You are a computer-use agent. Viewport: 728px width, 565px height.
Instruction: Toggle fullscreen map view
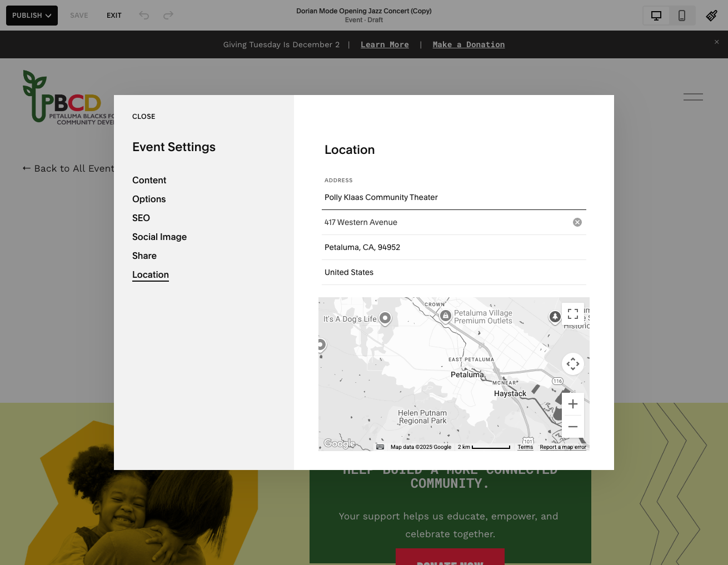pos(573,314)
